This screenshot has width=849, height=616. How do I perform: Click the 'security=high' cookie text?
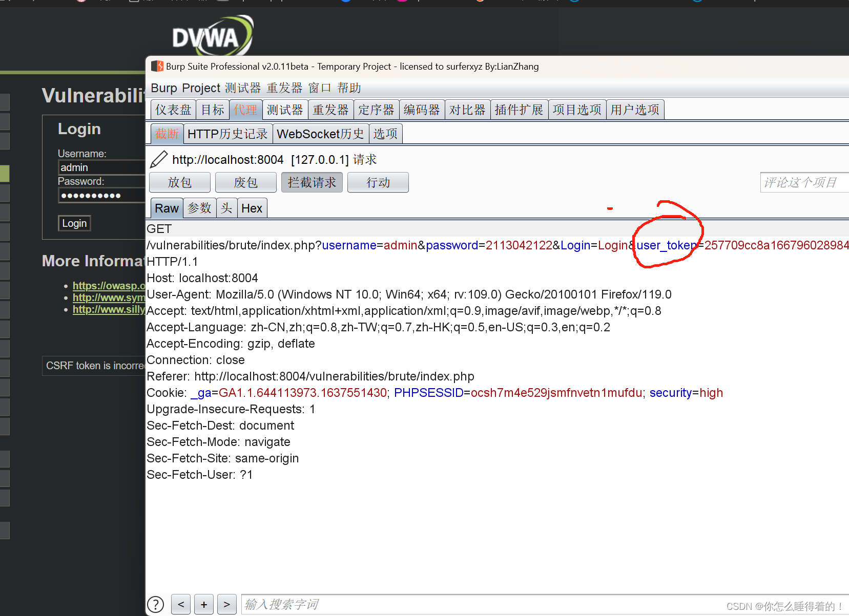pos(686,393)
